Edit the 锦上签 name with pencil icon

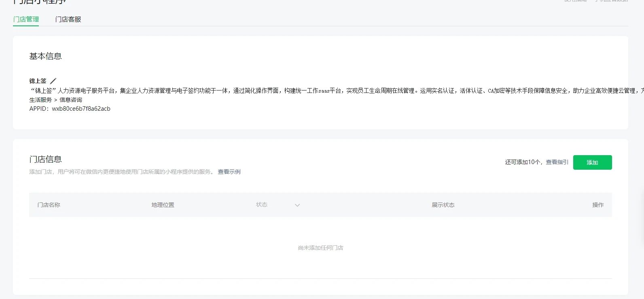53,81
